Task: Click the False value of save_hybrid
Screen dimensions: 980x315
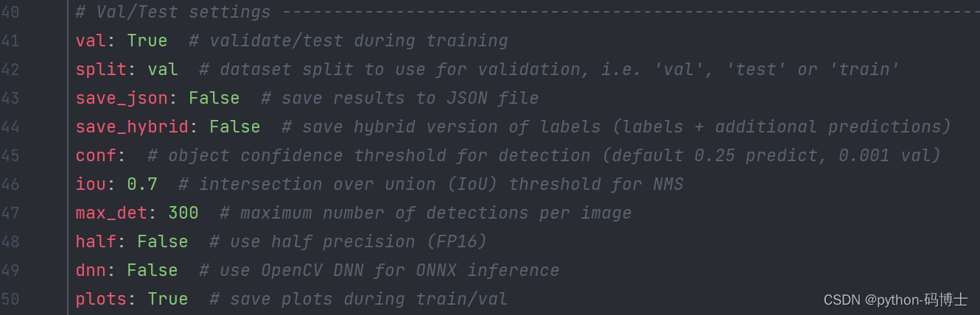Action: coord(235,127)
